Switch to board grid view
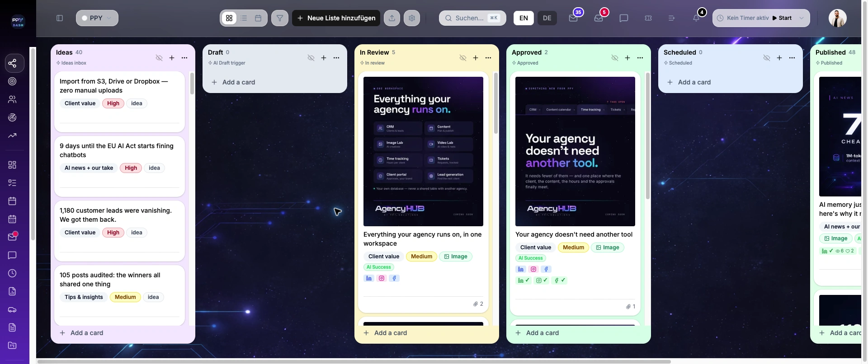The height and width of the screenshot is (364, 868). (229, 18)
